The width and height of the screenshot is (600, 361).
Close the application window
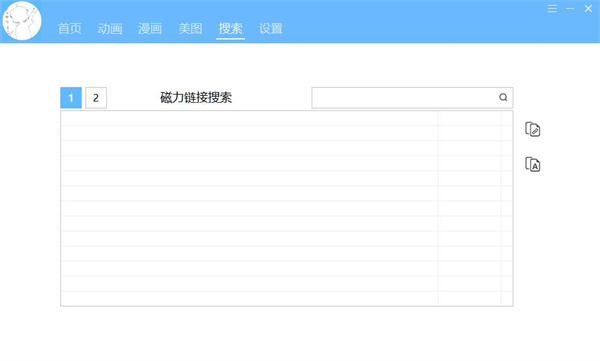pyautogui.click(x=588, y=8)
